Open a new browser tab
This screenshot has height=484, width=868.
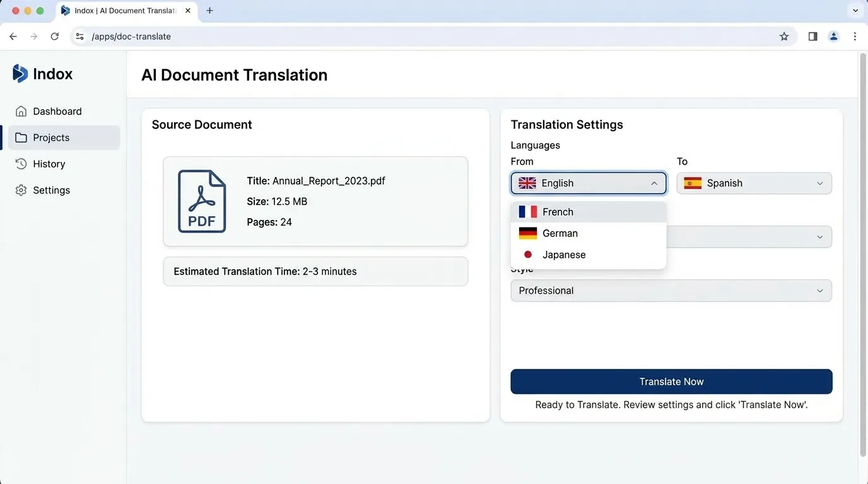tap(210, 11)
